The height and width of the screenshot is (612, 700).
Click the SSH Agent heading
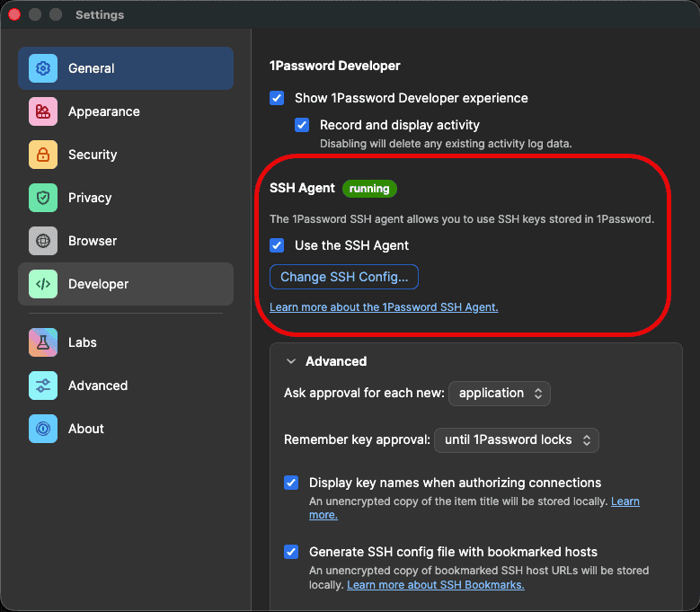(x=302, y=188)
